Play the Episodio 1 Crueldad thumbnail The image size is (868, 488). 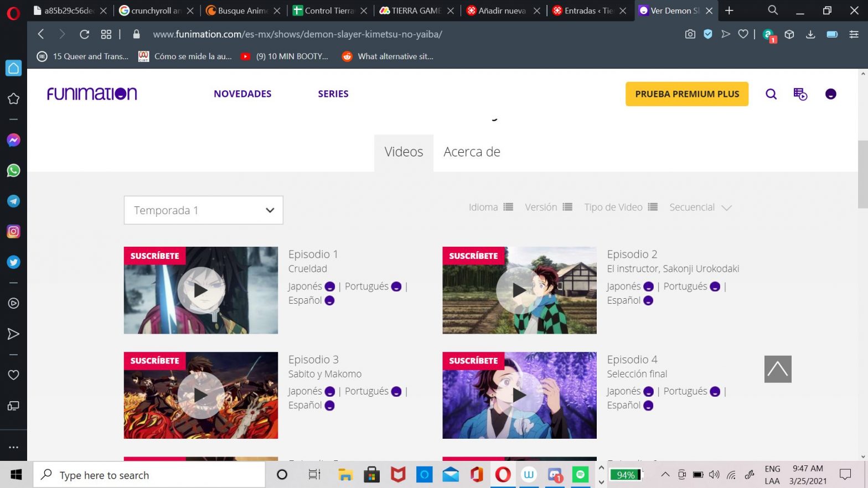click(x=200, y=290)
